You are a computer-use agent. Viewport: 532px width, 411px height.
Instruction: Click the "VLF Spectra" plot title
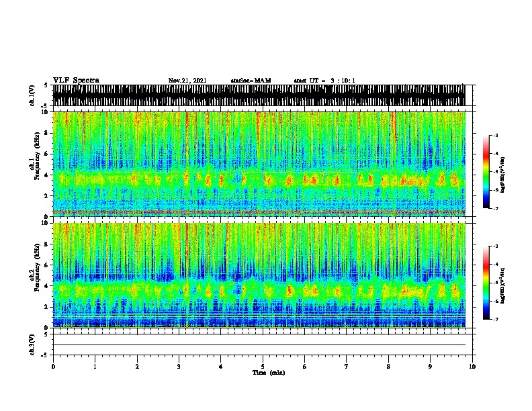click(76, 81)
